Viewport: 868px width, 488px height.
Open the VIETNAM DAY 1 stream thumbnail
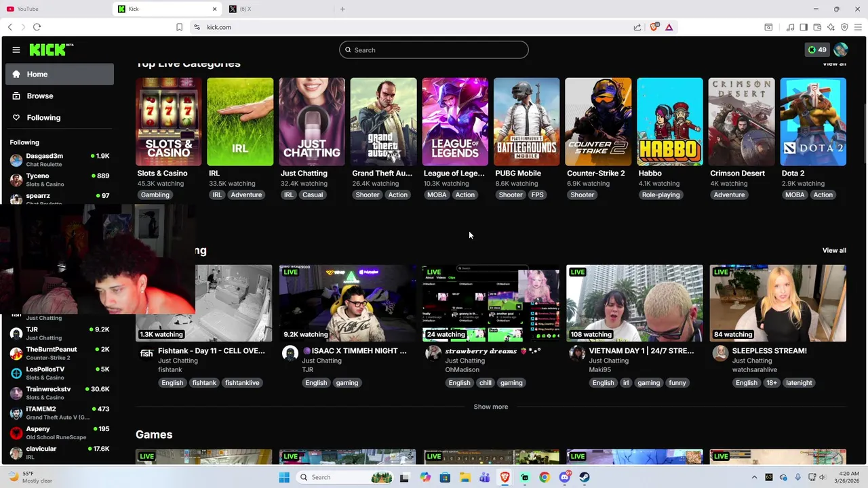(635, 303)
